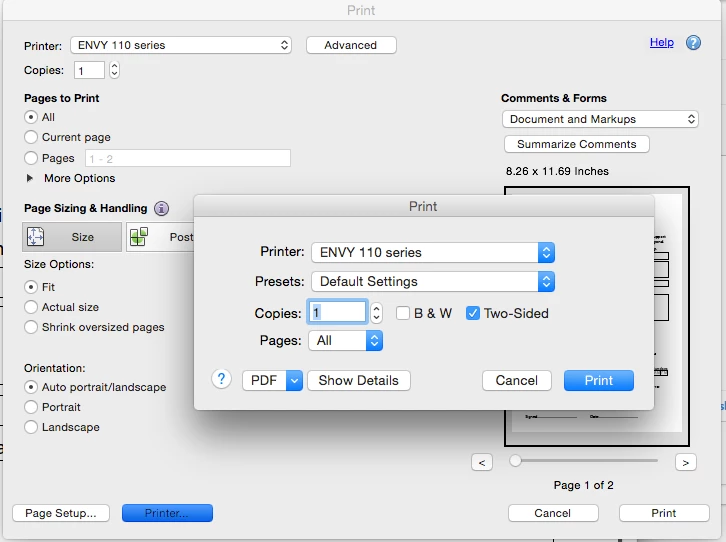Screen dimensions: 726x542
Task: Open Printer dropdown in front dialog
Action: coord(433,253)
